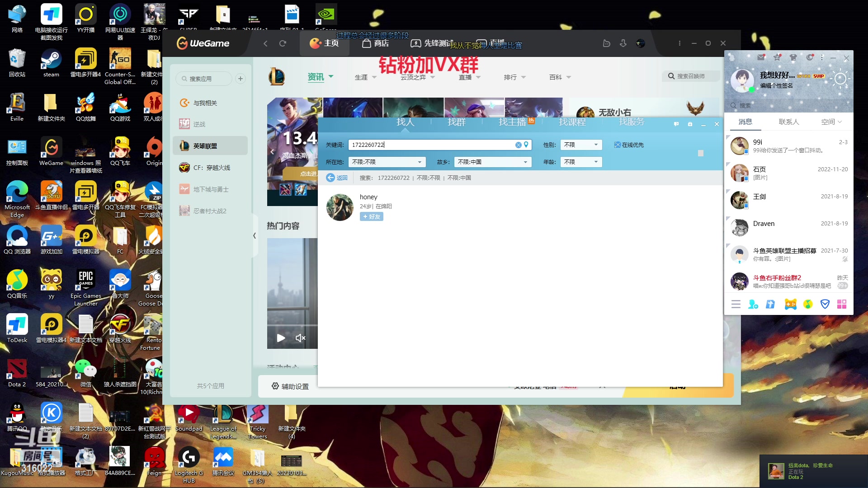Viewport: 868px width, 488px height.
Task: Collapse the WeGame sidebar arrow
Action: coord(255,236)
